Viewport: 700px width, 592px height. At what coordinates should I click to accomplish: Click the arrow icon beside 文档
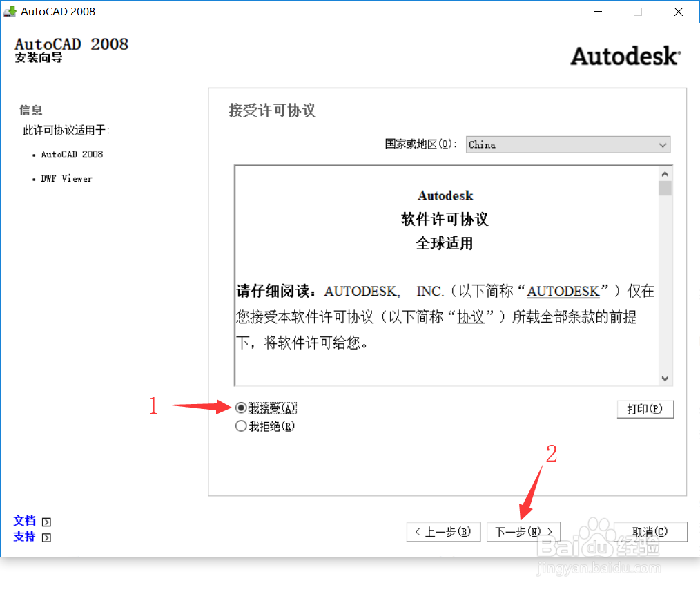46,522
